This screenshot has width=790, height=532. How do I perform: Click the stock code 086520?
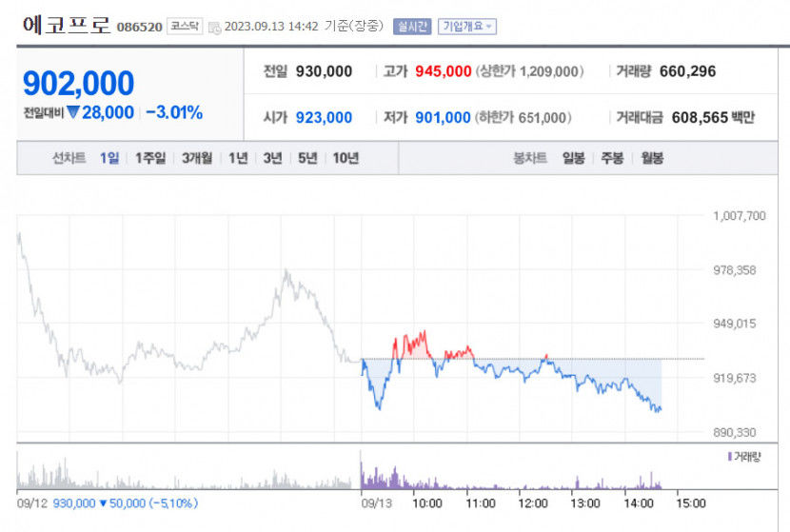(140, 28)
